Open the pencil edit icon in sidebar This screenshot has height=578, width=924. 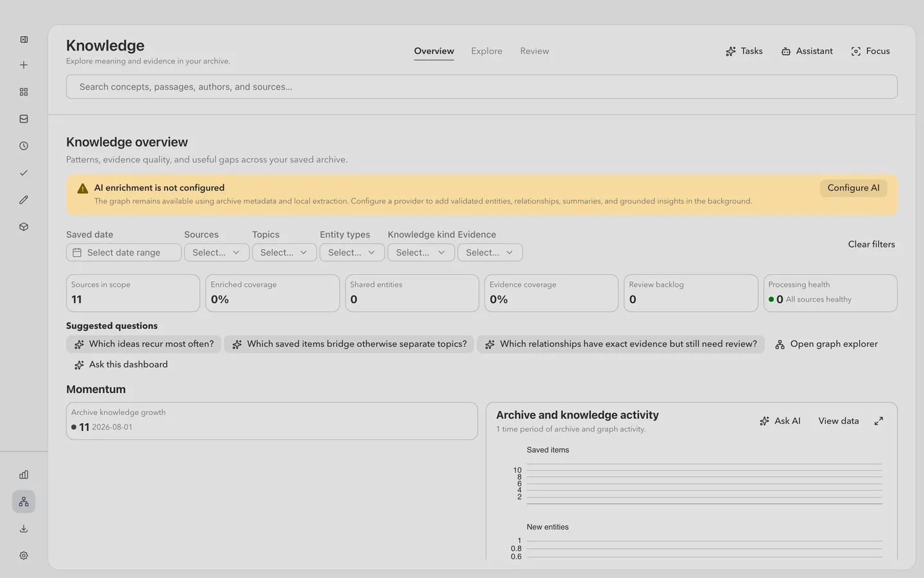[24, 200]
